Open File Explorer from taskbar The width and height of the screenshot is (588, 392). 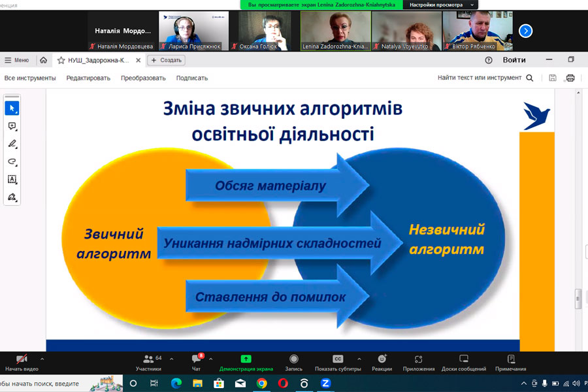197,383
